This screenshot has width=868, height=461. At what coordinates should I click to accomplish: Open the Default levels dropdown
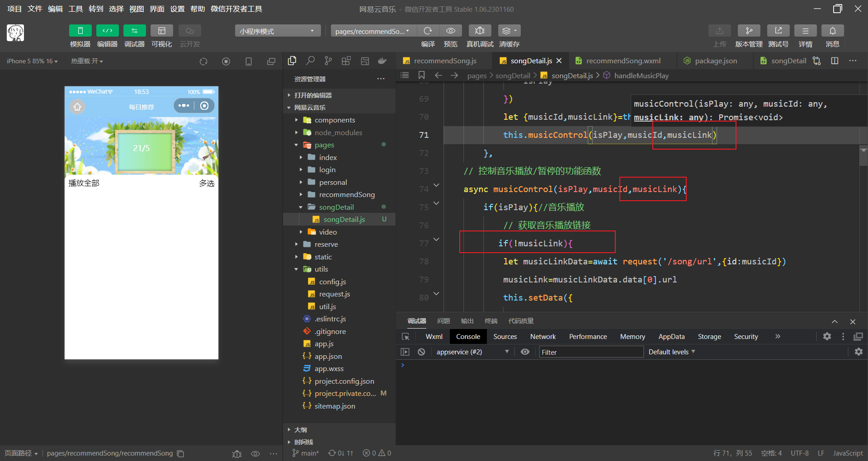click(672, 352)
